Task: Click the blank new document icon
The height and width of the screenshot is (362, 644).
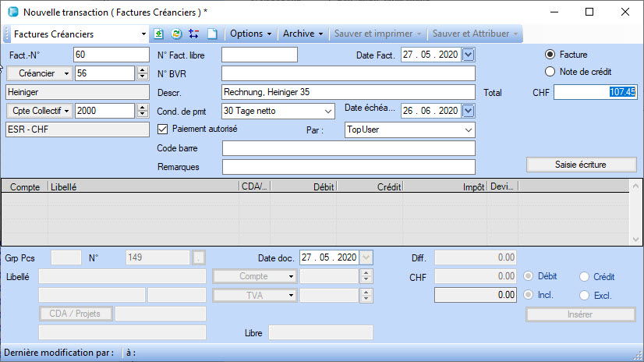Action: (x=211, y=34)
